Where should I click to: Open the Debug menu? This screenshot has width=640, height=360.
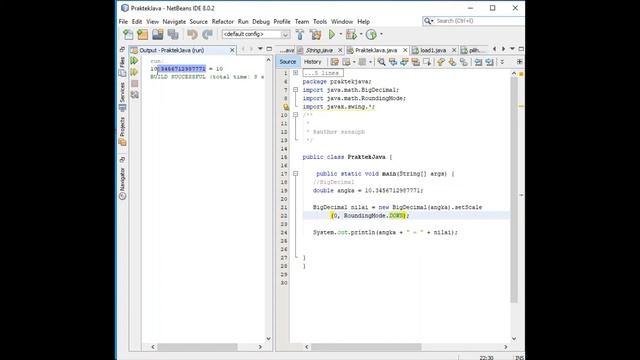[261, 22]
